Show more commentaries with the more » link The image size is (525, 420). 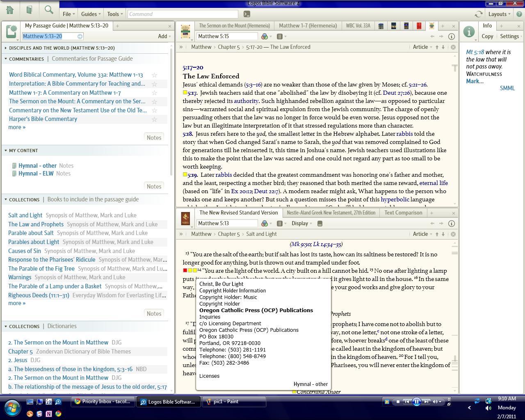point(17,127)
